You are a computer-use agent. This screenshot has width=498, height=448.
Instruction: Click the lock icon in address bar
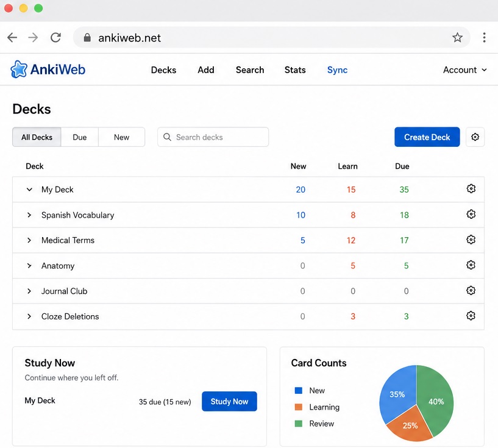tap(87, 38)
